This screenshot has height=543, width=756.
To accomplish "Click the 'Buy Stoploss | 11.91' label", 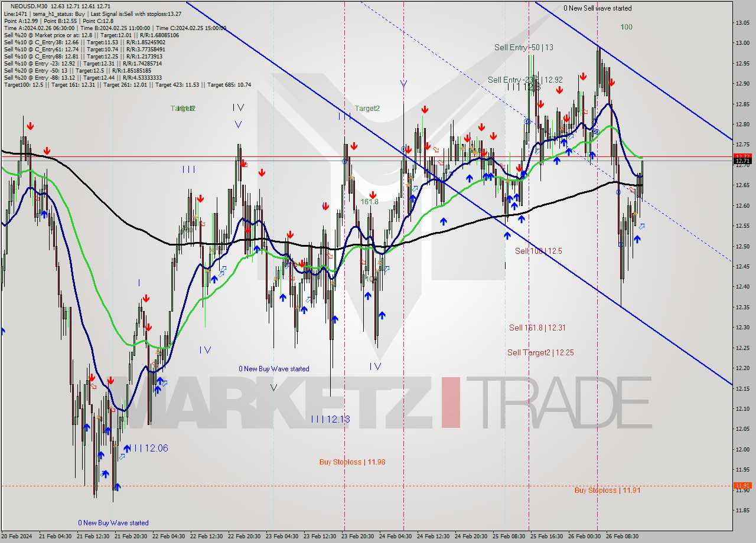I will coord(607,490).
